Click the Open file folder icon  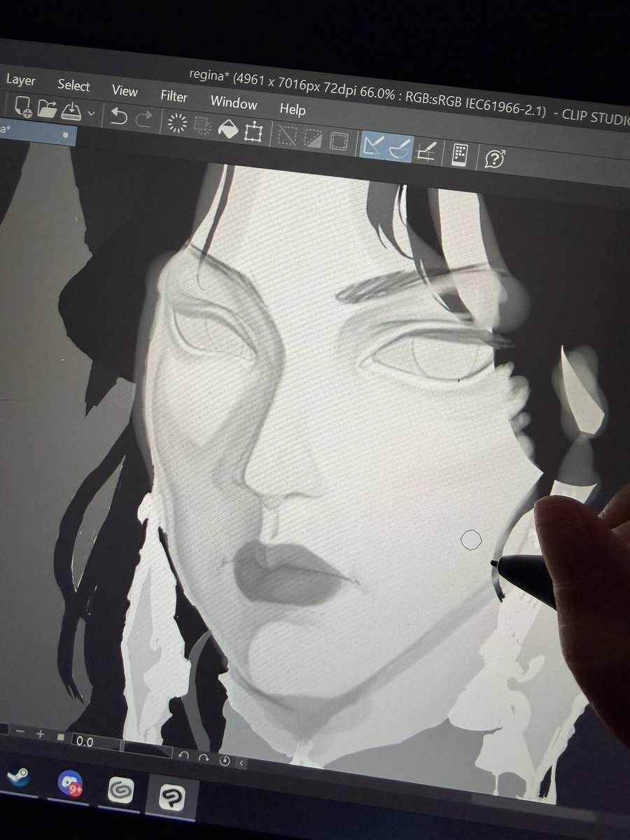click(x=46, y=108)
